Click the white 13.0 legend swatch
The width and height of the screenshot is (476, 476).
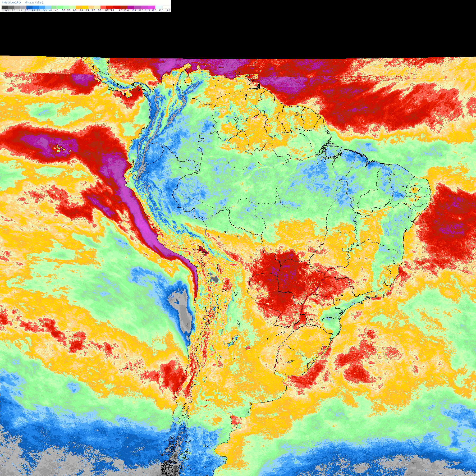coord(166,7)
